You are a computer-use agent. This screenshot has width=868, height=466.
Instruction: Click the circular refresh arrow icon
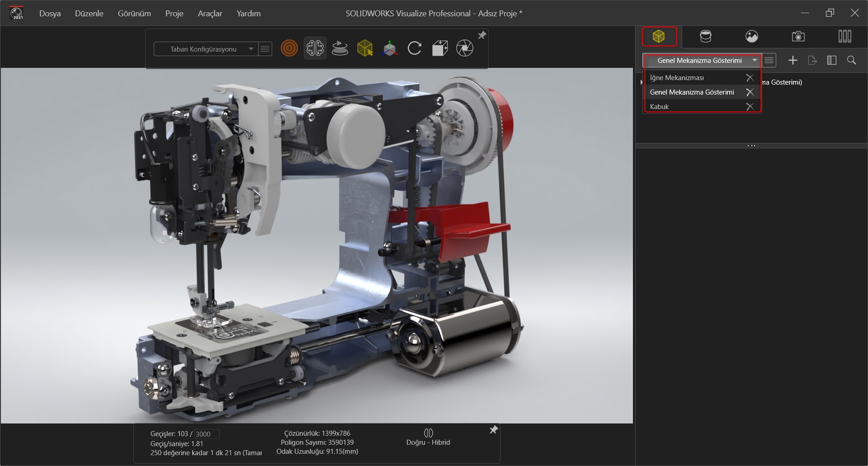tap(415, 48)
